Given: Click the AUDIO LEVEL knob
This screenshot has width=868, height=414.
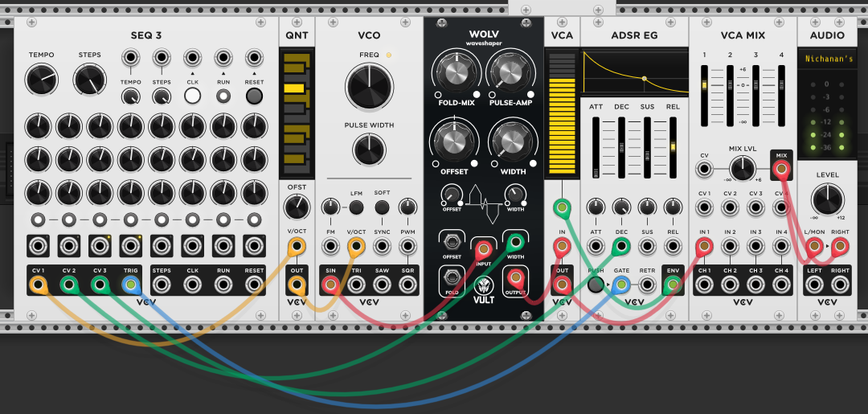Looking at the screenshot, I should coord(828,200).
